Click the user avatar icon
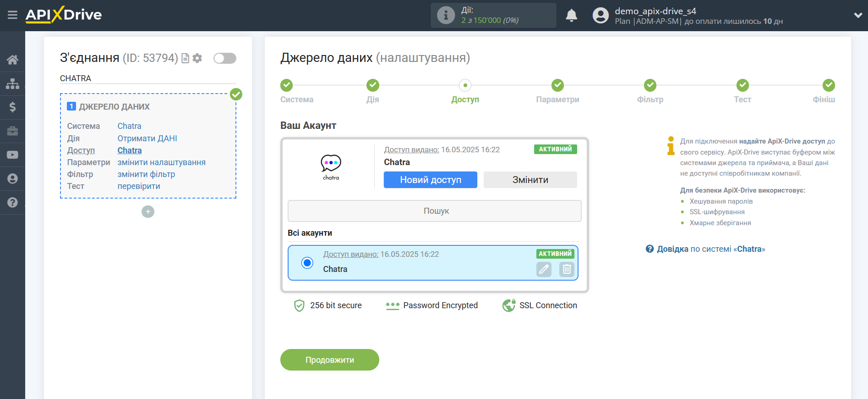 [x=601, y=16]
